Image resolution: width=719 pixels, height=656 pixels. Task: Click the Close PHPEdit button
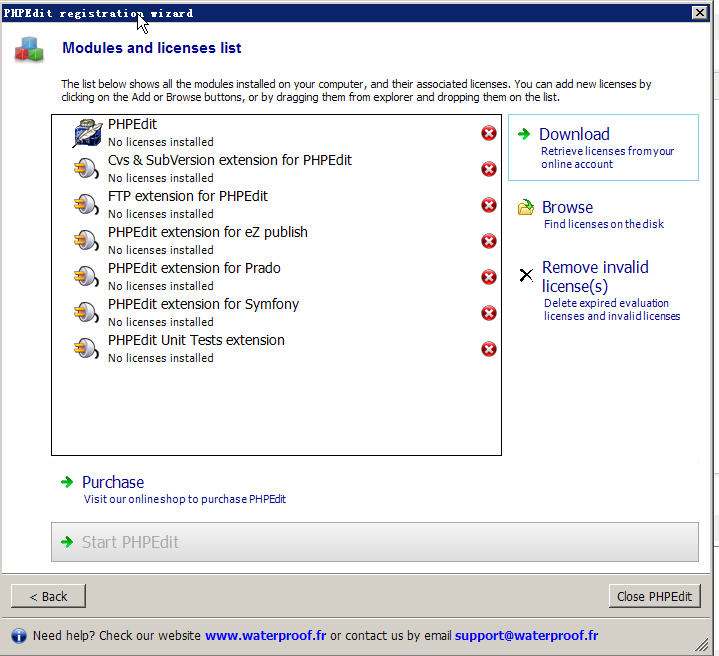654,596
